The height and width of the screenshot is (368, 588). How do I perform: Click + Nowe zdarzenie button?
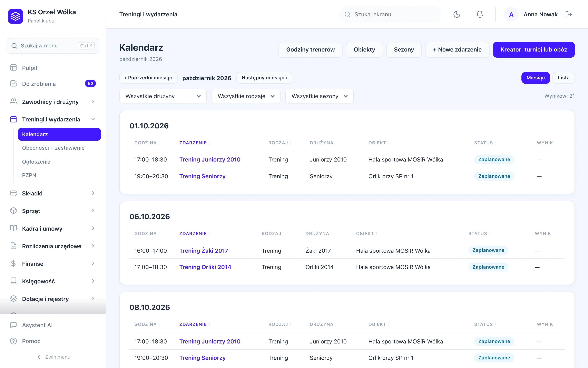click(457, 50)
